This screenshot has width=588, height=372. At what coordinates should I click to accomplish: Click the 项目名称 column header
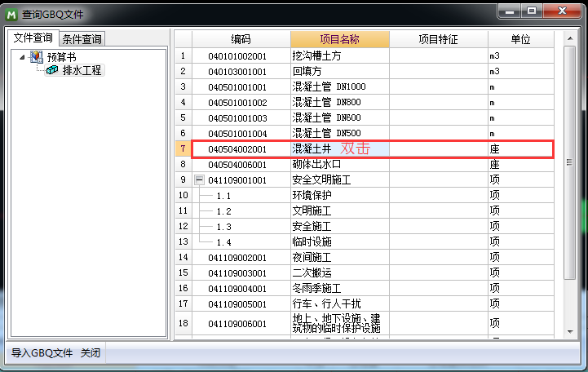(x=339, y=39)
